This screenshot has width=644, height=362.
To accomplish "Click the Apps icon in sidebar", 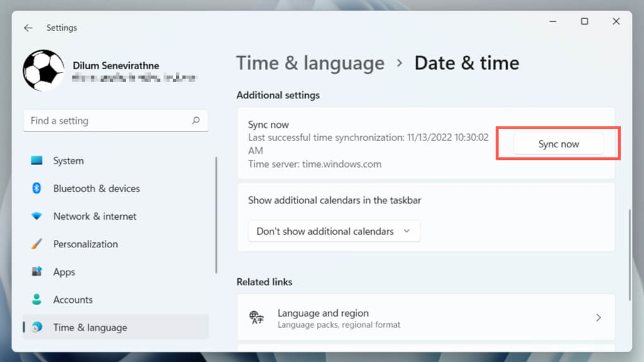I will tap(37, 272).
